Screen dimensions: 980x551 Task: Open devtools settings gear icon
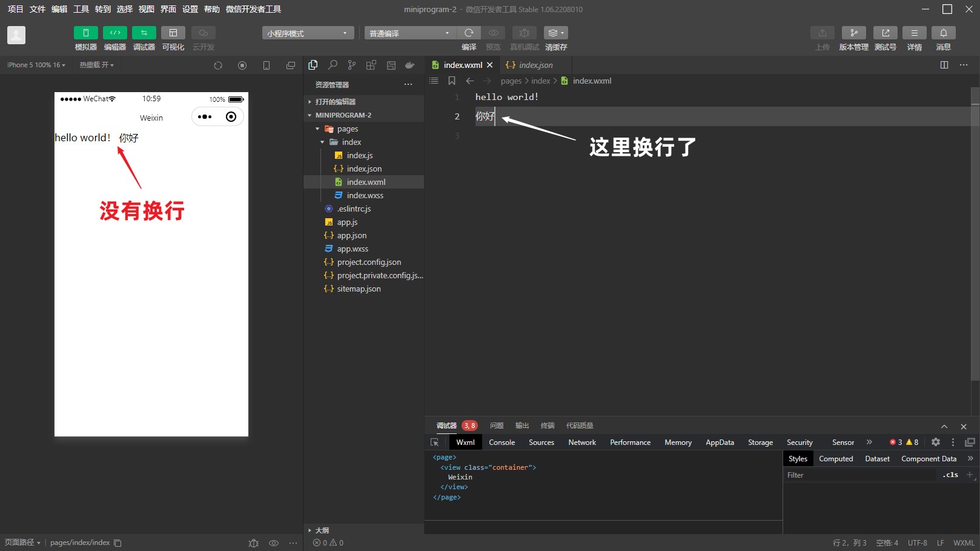point(936,442)
